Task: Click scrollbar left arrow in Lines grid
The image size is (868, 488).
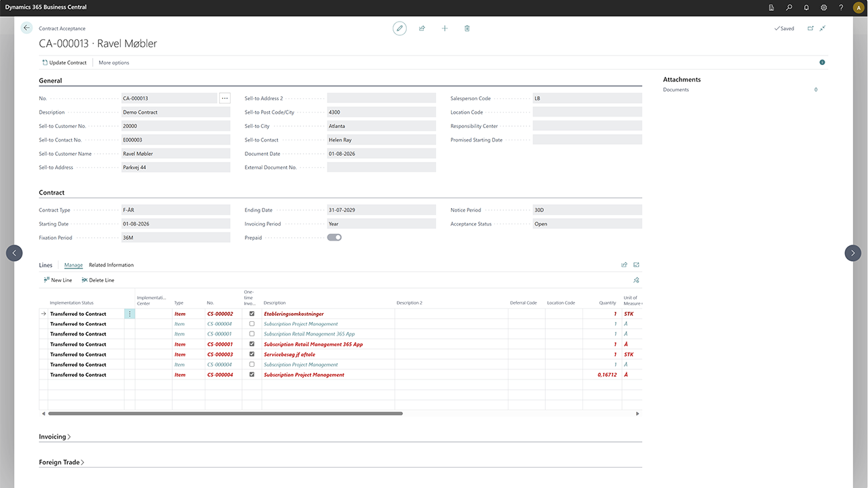Action: point(44,413)
